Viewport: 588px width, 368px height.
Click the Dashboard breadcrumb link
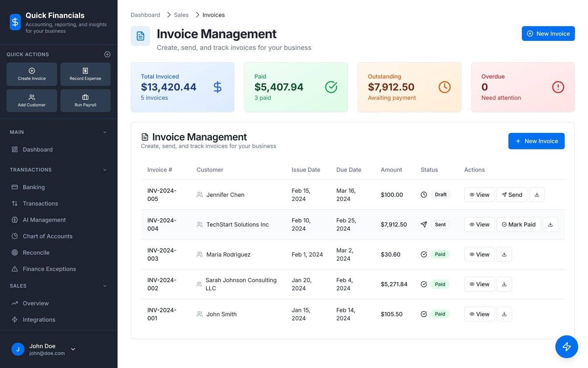(145, 15)
